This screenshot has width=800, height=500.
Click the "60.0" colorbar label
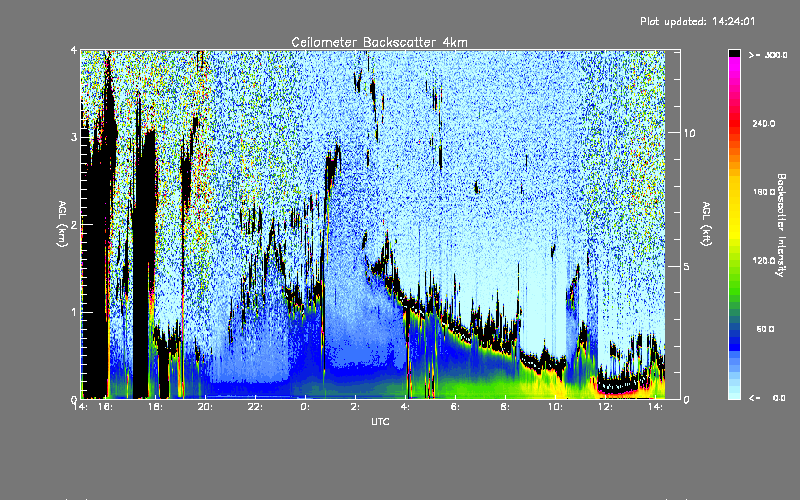click(x=765, y=329)
